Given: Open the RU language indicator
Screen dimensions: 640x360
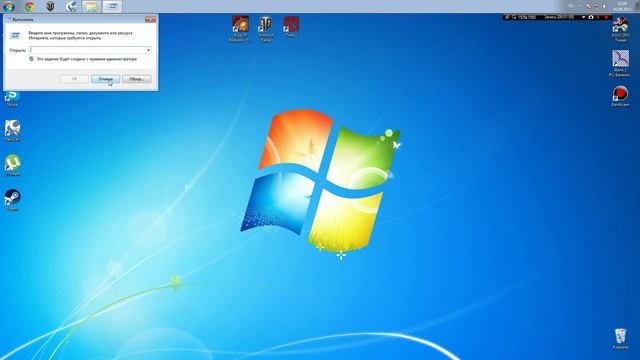Looking at the screenshot, I should (571, 6).
